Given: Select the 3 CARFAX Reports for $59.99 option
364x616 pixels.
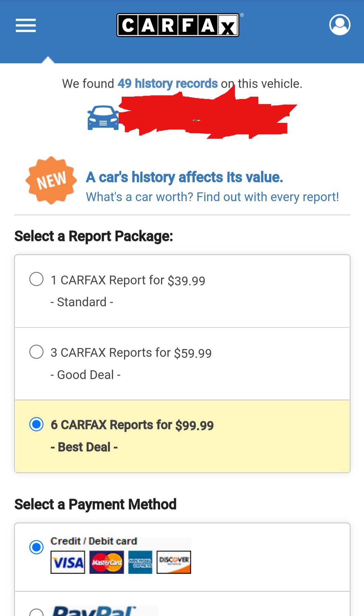Looking at the screenshot, I should click(x=36, y=352).
